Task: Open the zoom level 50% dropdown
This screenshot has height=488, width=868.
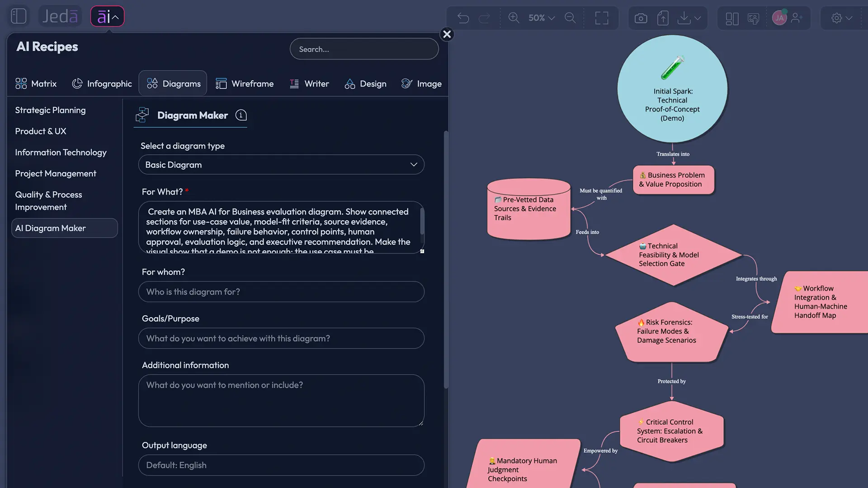Action: pos(541,18)
